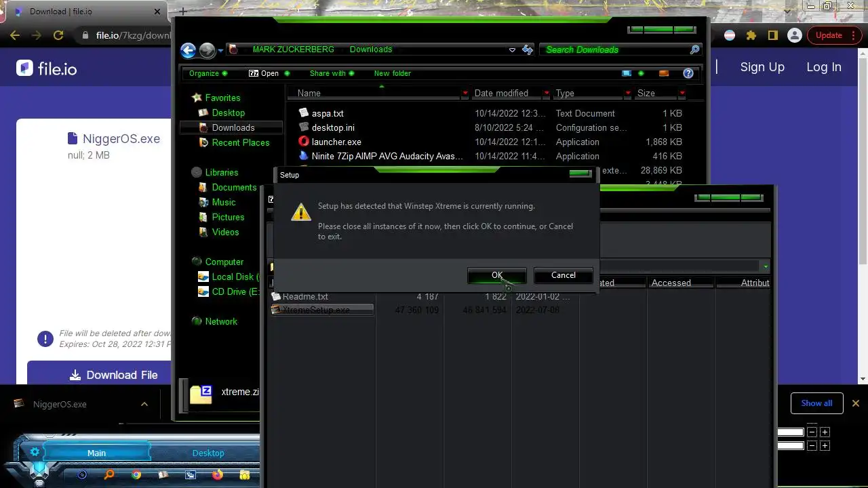Screen dimensions: 868x488
Task: Open the Documents library
Action: (x=234, y=187)
